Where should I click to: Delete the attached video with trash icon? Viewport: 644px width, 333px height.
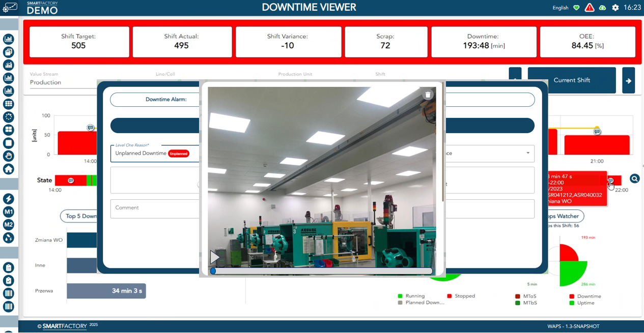(428, 95)
